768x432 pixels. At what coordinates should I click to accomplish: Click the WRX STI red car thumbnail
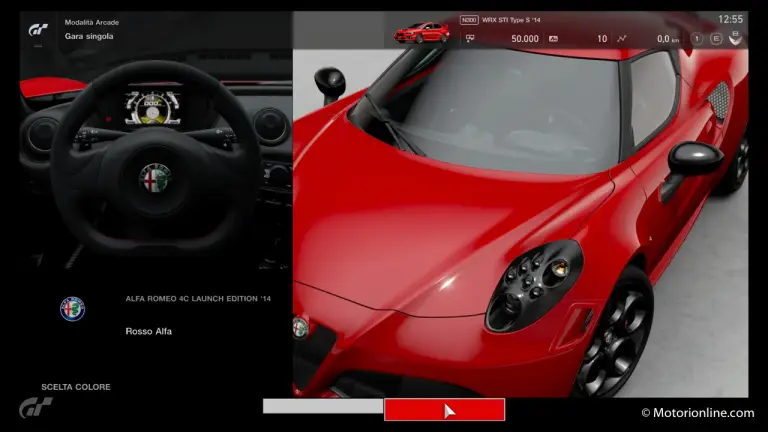pyautogui.click(x=421, y=33)
